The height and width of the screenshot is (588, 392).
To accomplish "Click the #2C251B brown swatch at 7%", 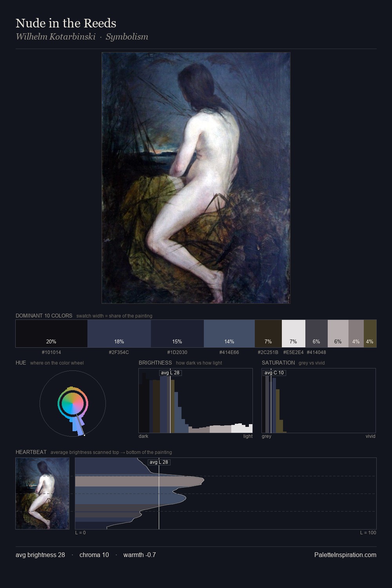I will (268, 334).
